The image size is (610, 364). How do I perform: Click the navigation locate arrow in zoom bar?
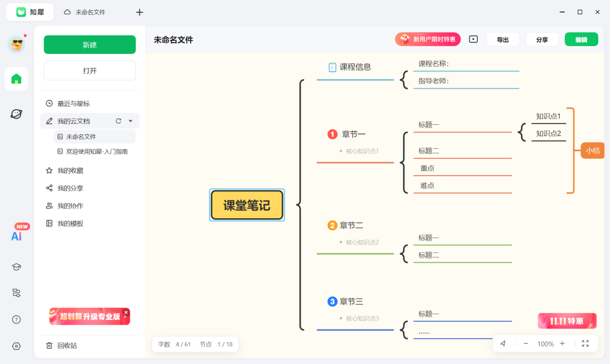point(503,344)
